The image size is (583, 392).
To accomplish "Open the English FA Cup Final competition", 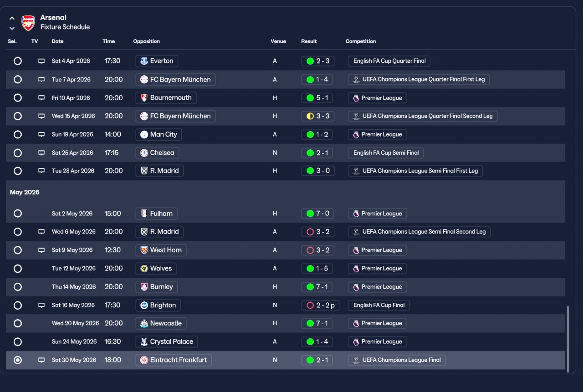I will point(378,305).
